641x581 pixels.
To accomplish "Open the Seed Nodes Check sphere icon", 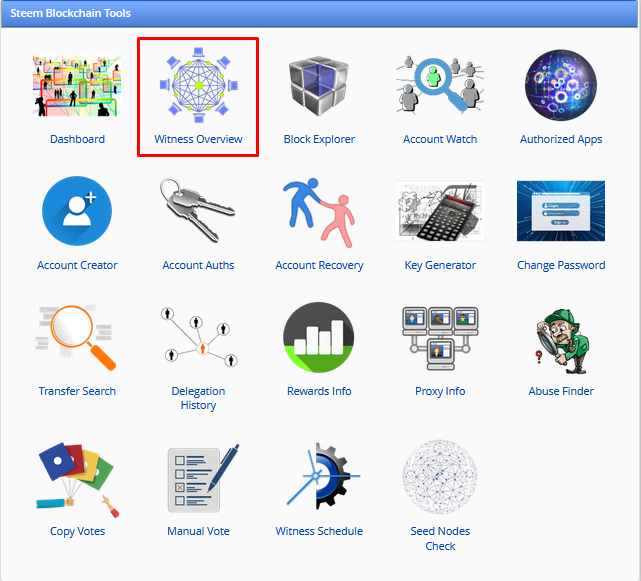I will [x=440, y=477].
